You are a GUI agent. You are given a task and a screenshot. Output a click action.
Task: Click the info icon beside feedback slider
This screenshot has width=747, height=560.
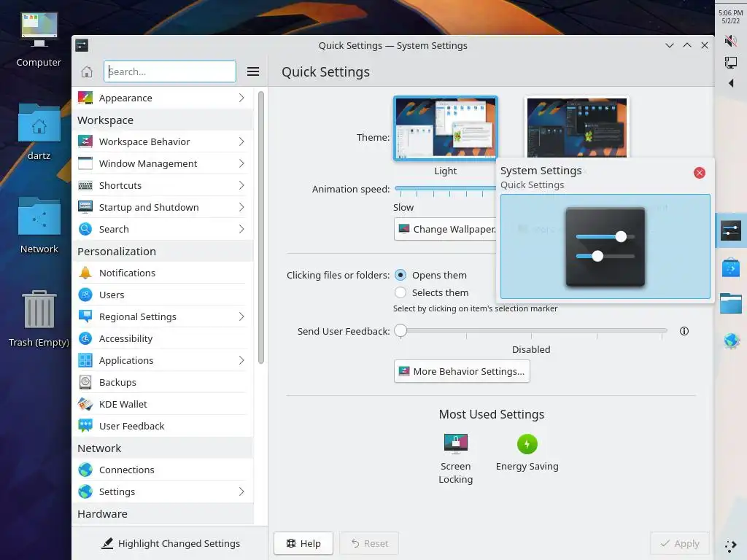pos(684,331)
